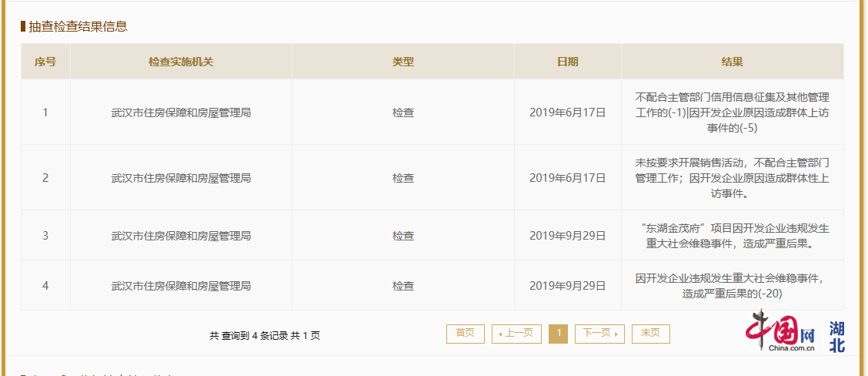Jump to last page with 末页
The image size is (868, 376).
click(650, 334)
